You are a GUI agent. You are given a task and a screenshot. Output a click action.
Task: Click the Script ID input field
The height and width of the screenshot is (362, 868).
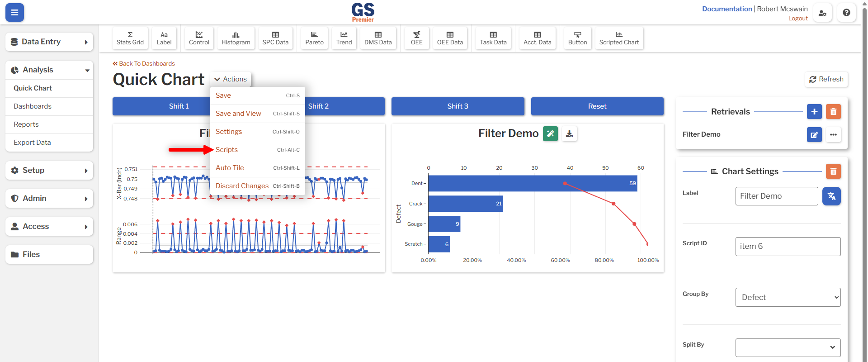tap(788, 247)
